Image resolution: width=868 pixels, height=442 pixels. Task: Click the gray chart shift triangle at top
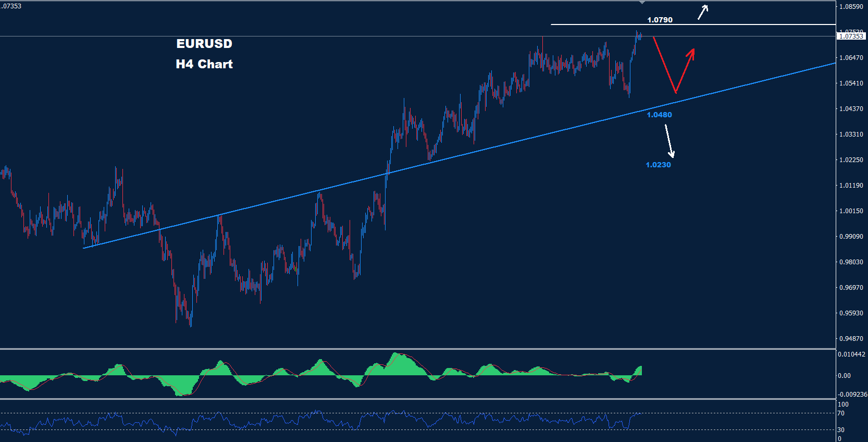(x=642, y=3)
